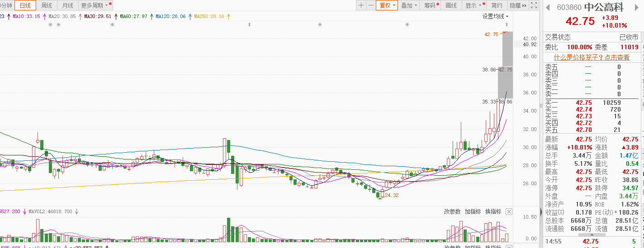This screenshot has height=248, width=644.
Task: Click MA30:29.51 moving average label
Action: [98, 17]
